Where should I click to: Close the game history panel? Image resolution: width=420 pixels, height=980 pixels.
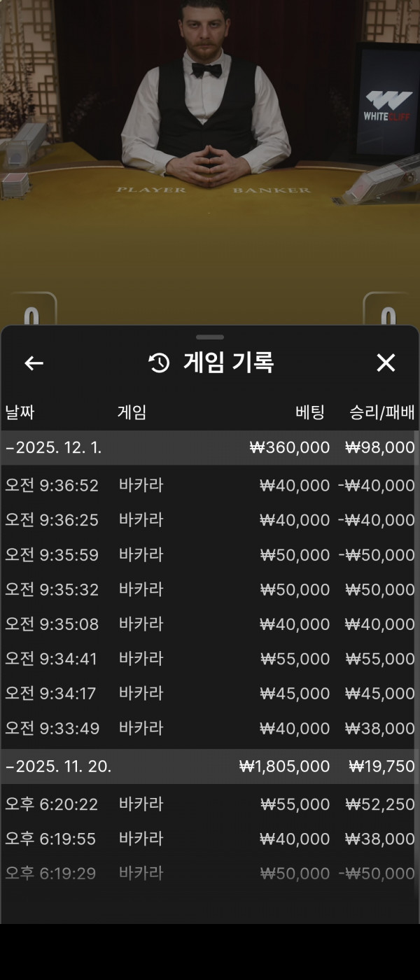point(386,363)
